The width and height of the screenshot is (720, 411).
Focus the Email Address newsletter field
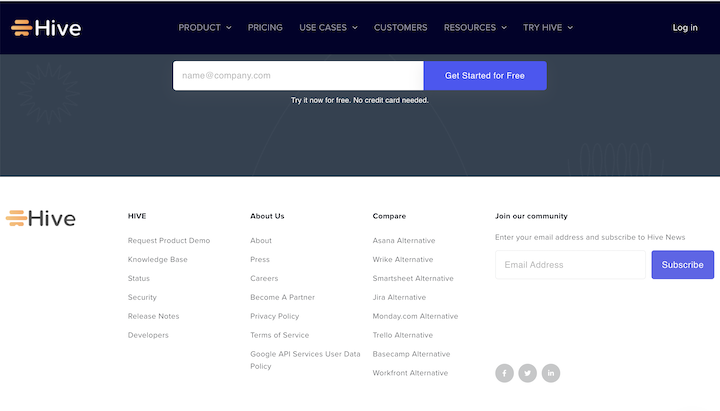point(570,265)
